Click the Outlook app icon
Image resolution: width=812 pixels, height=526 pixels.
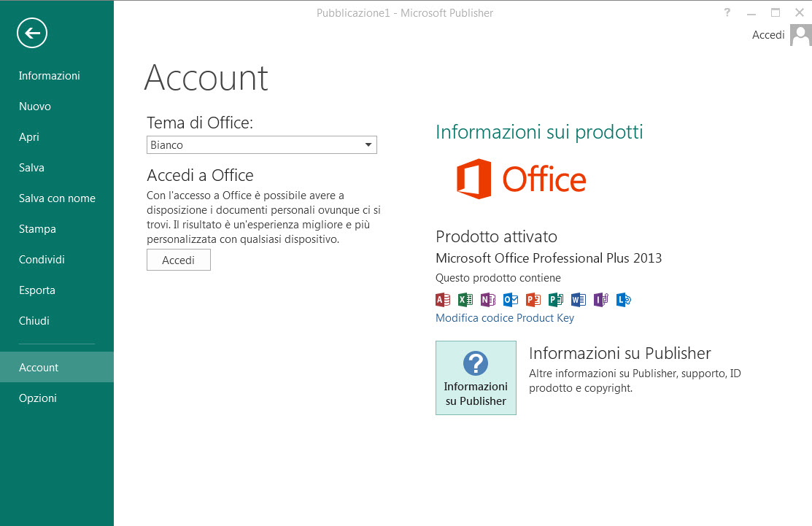(511, 299)
